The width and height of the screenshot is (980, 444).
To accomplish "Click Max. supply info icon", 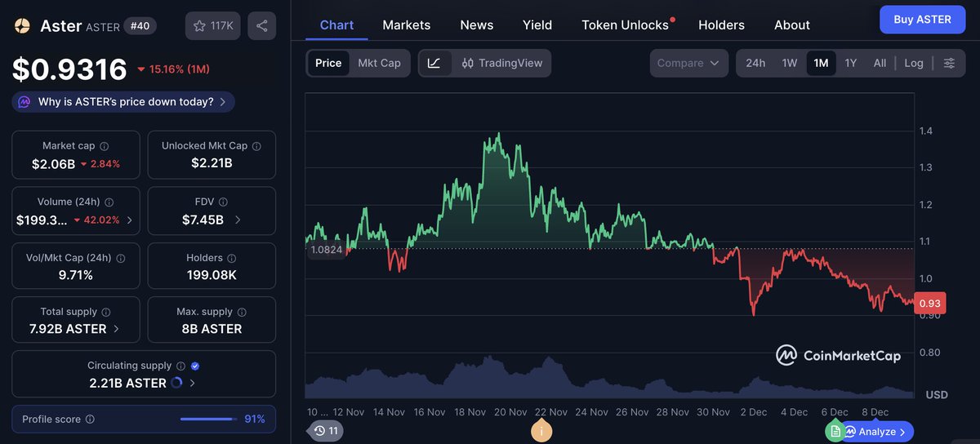I will tap(241, 312).
